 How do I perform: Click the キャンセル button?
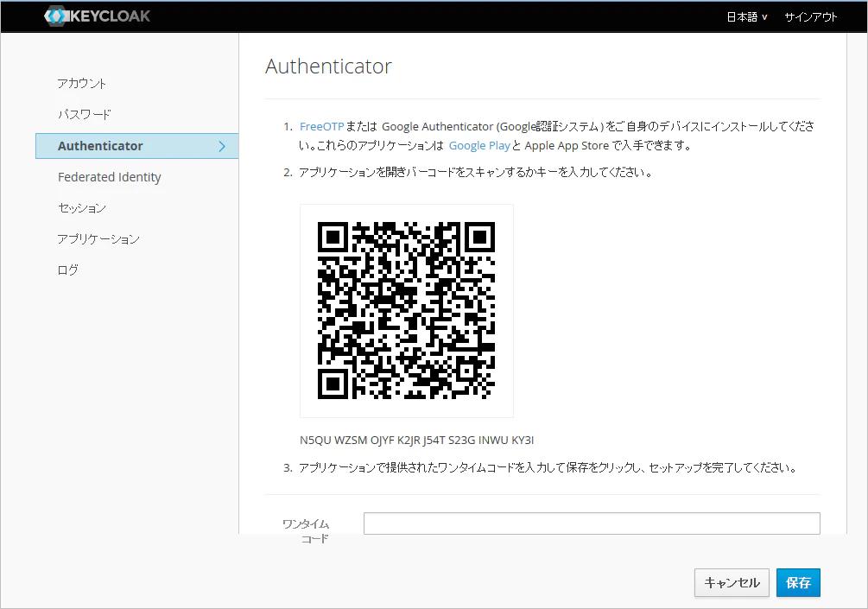coord(732,582)
